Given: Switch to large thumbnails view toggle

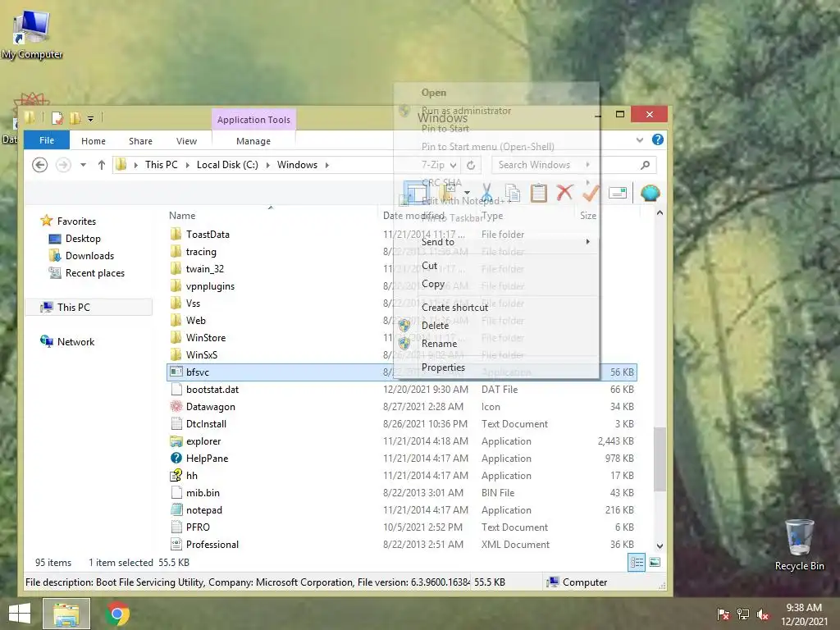Looking at the screenshot, I should click(655, 563).
